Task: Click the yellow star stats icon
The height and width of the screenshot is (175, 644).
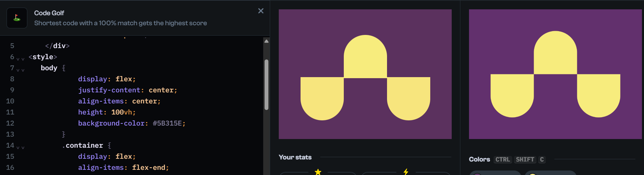Action: pos(318,172)
